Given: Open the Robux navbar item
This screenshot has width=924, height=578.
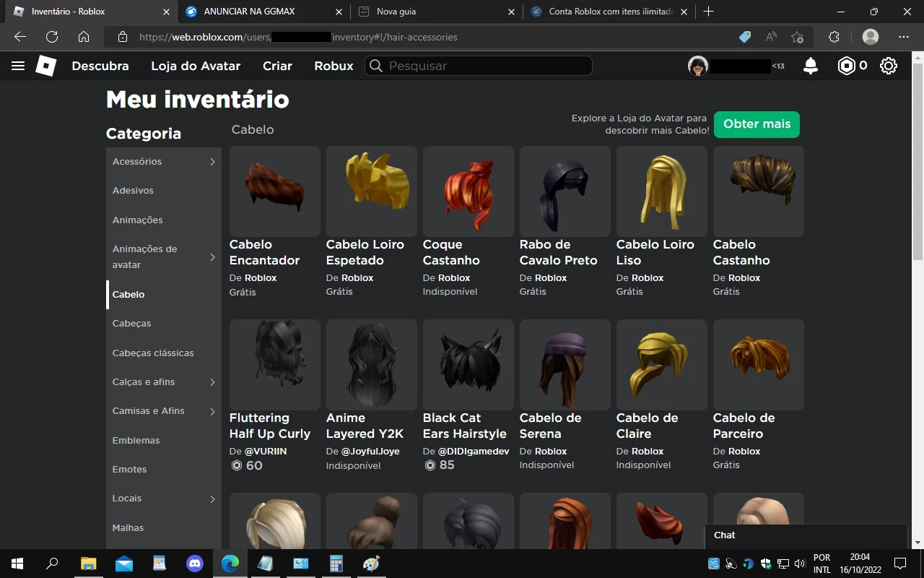Looking at the screenshot, I should pos(334,66).
